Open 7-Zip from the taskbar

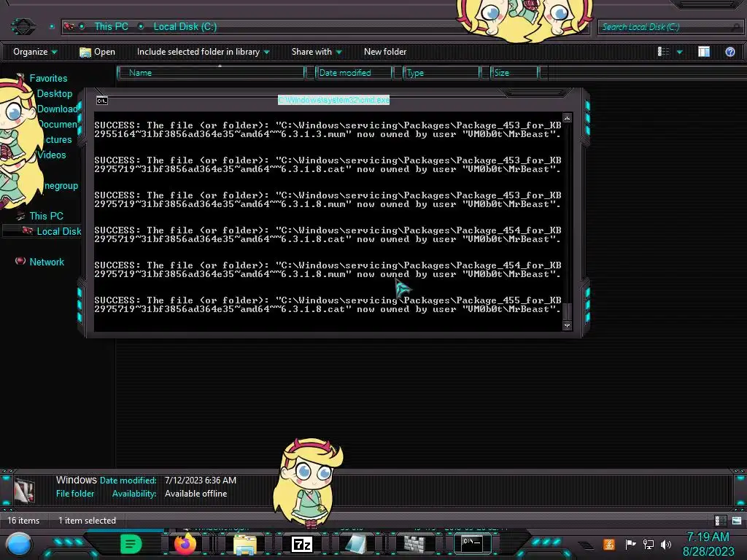coord(301,544)
